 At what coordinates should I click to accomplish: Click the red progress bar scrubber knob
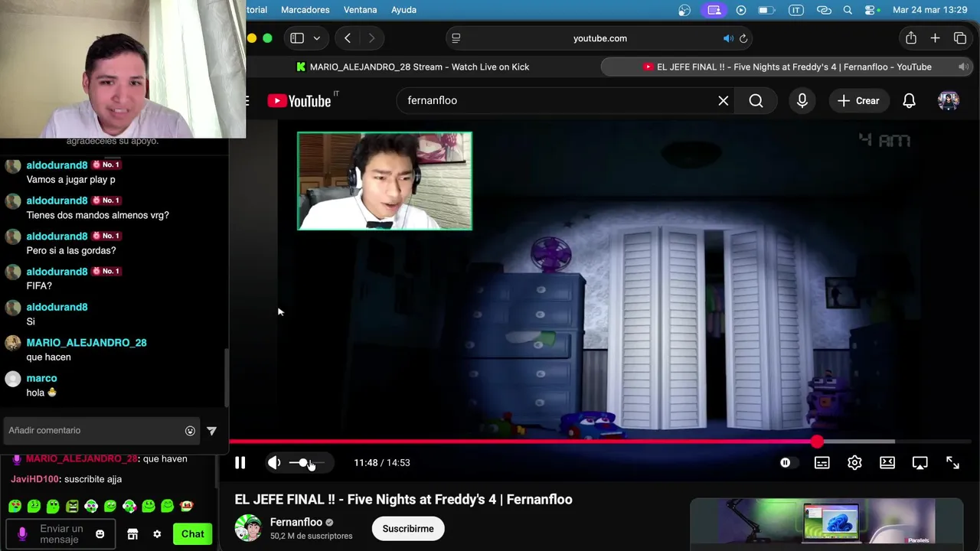(817, 442)
